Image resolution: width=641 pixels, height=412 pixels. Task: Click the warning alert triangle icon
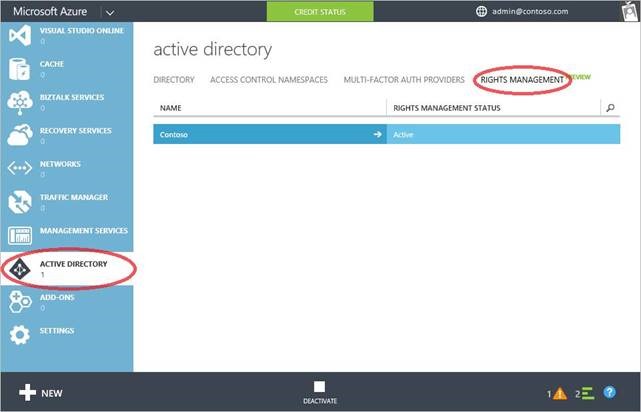560,394
